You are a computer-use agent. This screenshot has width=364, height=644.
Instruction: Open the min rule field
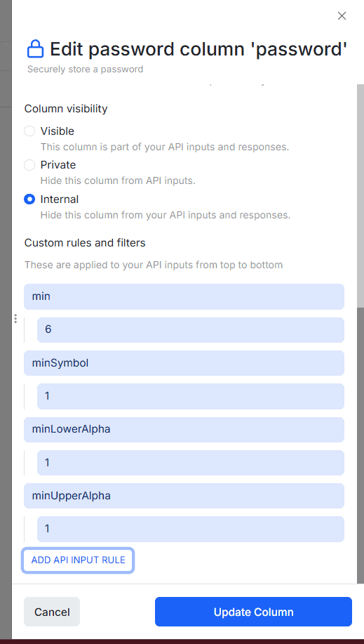click(x=184, y=296)
